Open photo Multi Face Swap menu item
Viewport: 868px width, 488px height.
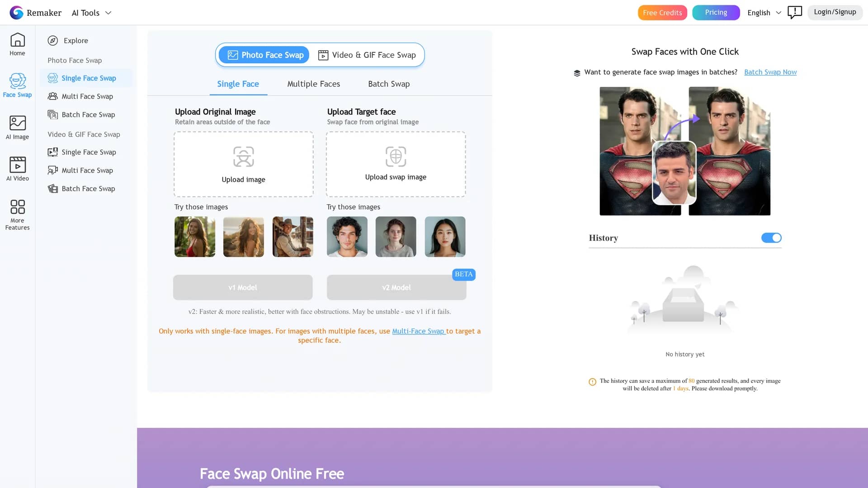(86, 96)
